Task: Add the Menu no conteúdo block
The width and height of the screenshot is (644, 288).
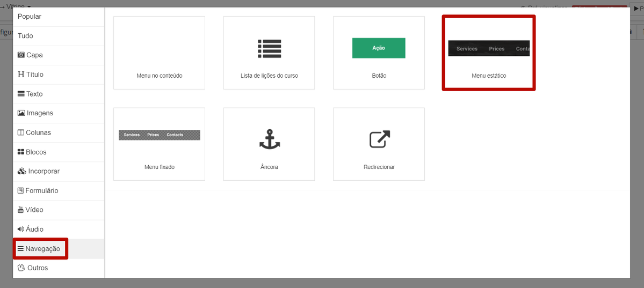Action: click(160, 53)
